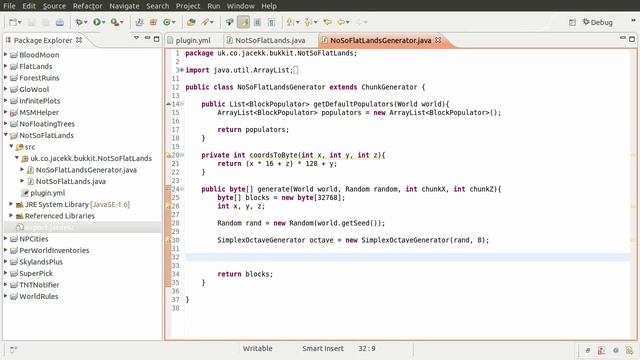Click the status bar fast view icon

tap(13, 349)
